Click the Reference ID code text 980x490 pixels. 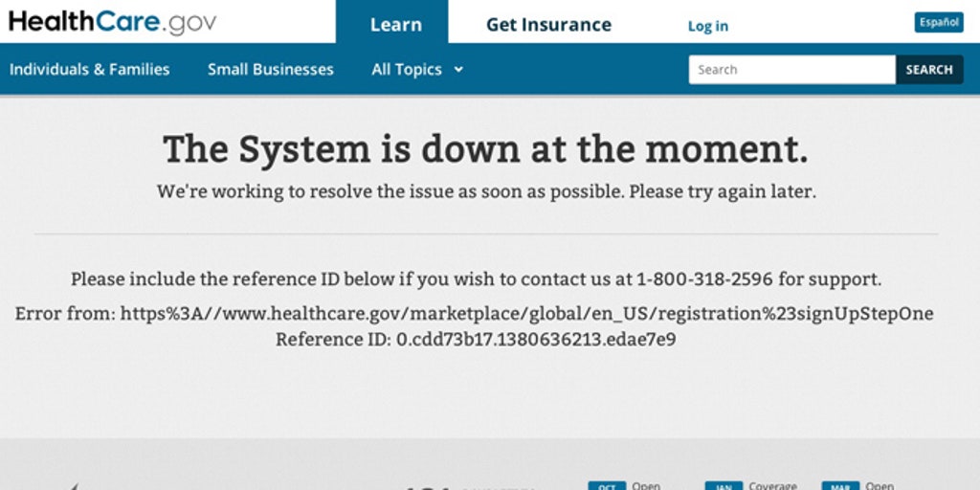536,339
